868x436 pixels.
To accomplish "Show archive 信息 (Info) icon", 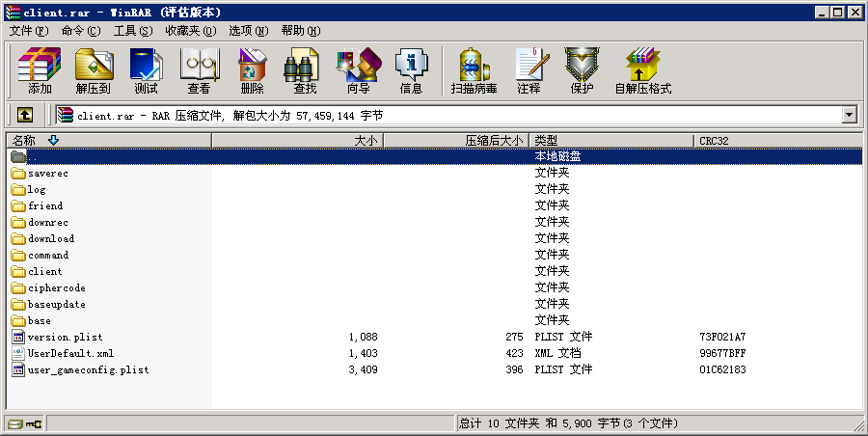I will click(x=411, y=70).
